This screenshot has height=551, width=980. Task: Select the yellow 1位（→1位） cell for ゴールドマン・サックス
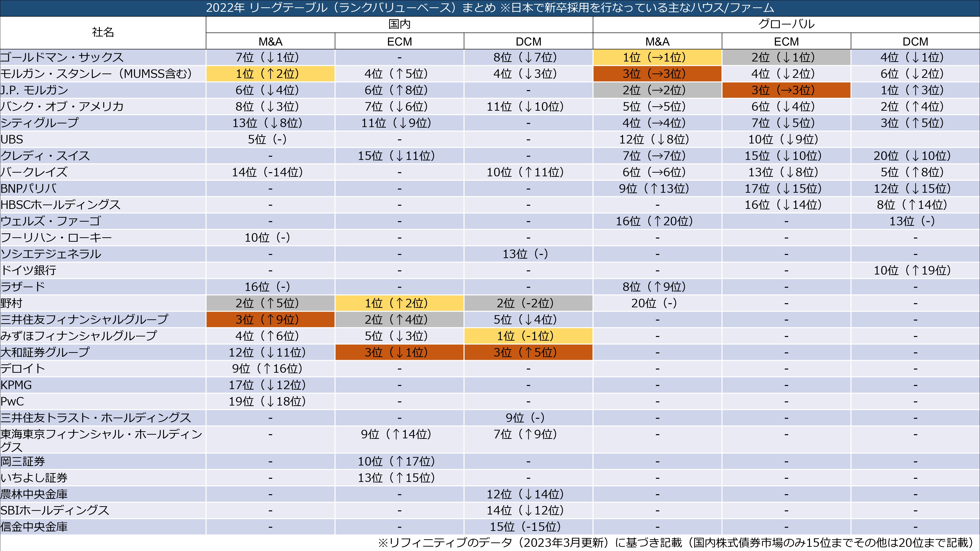(x=657, y=57)
